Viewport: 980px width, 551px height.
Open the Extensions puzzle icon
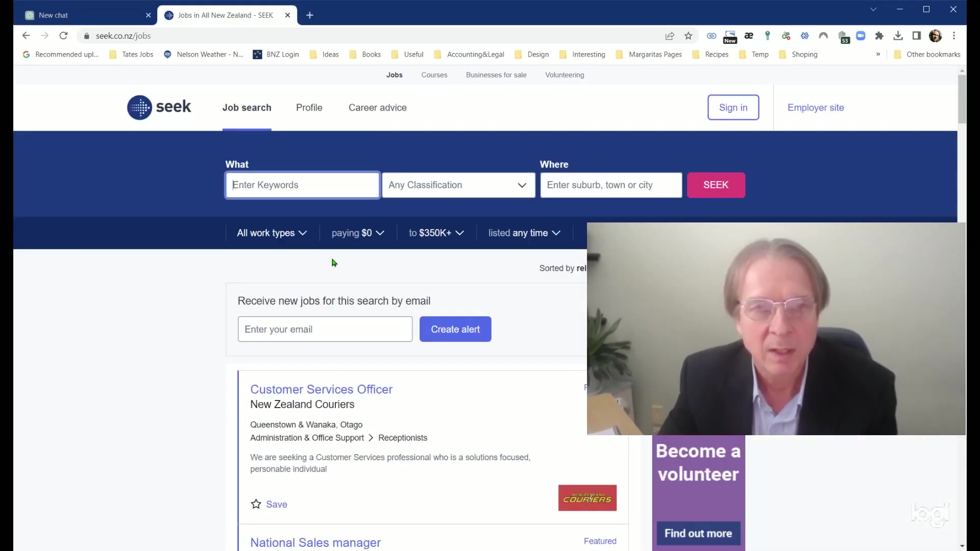pyautogui.click(x=879, y=36)
